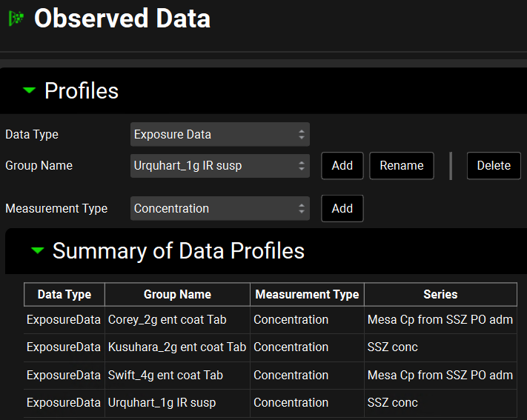Click the Series column header
Viewport: 527px width, 420px height.
click(440, 294)
